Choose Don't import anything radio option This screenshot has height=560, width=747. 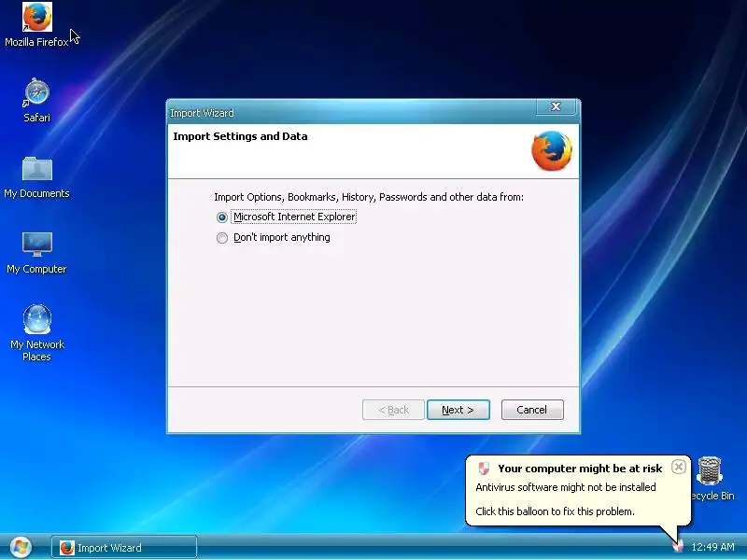pos(222,238)
